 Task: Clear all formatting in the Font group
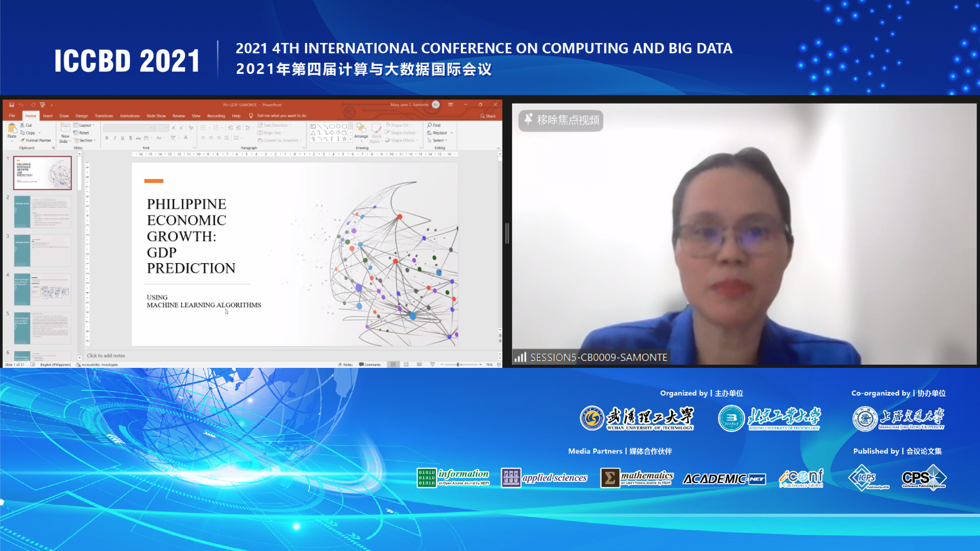[x=191, y=128]
